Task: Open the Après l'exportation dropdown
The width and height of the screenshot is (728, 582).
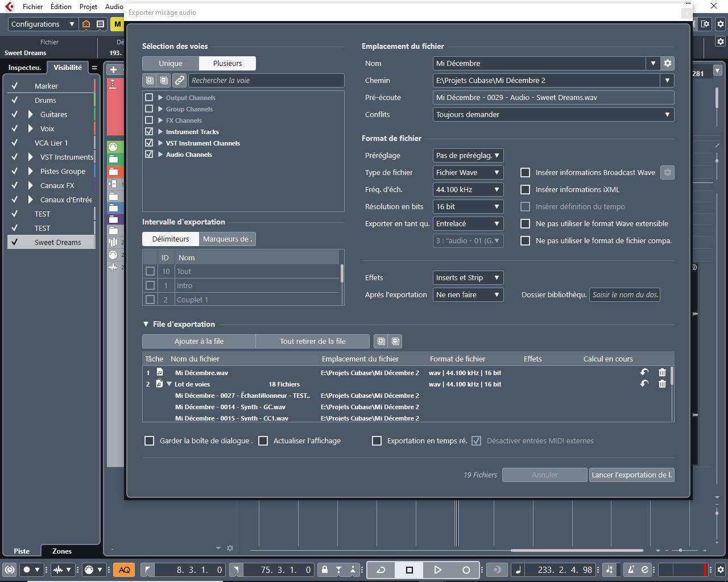Action: point(468,294)
